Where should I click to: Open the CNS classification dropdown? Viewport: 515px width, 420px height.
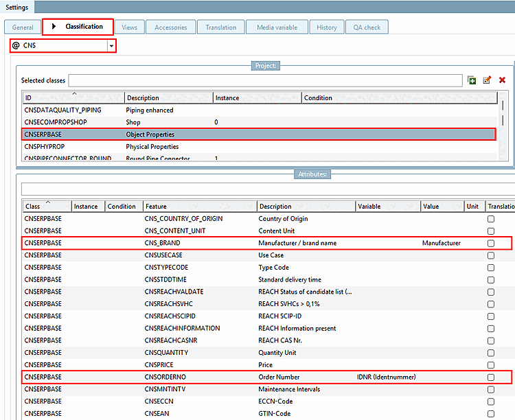click(x=111, y=46)
